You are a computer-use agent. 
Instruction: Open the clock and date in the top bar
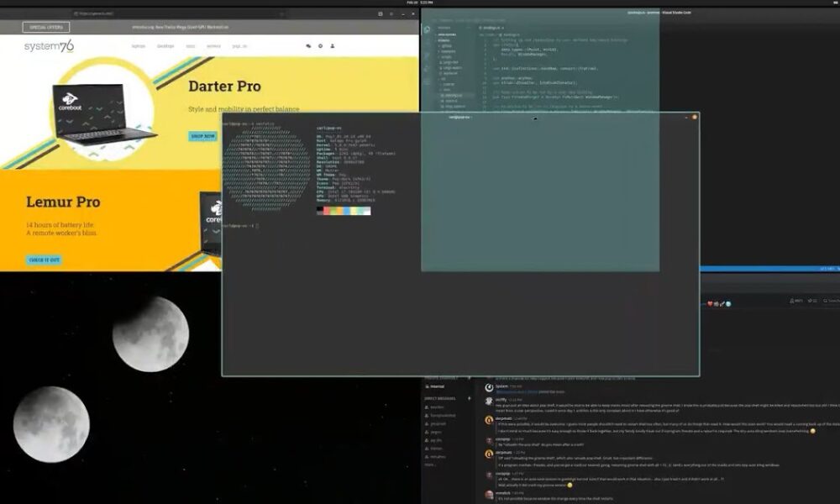(419, 3)
